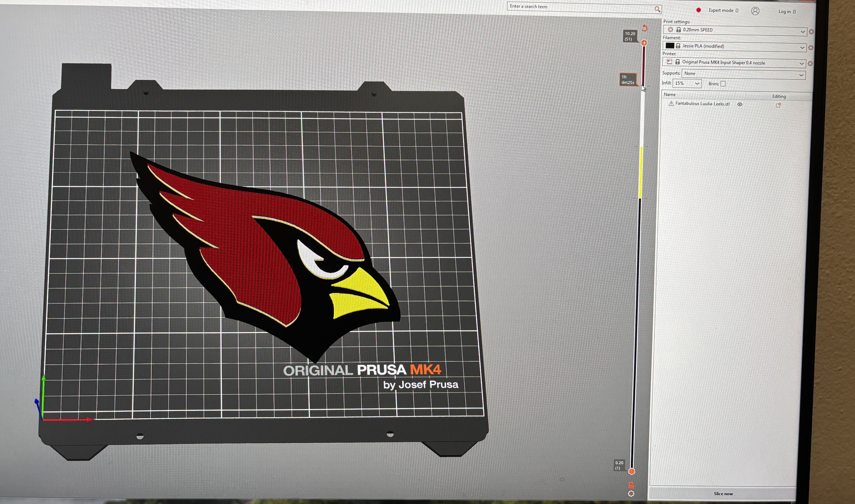The height and width of the screenshot is (504, 855).
Task: Click the printer icon in Printer preset field
Action: click(x=669, y=62)
